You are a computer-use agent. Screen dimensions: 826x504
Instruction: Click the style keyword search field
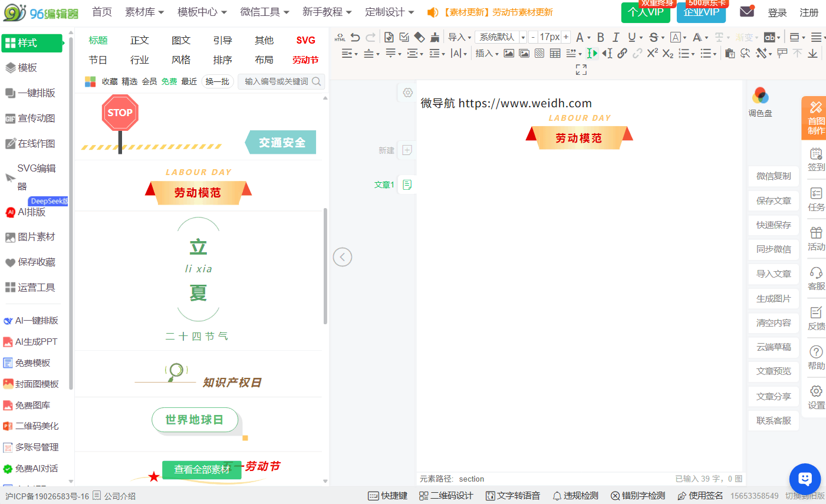click(276, 81)
